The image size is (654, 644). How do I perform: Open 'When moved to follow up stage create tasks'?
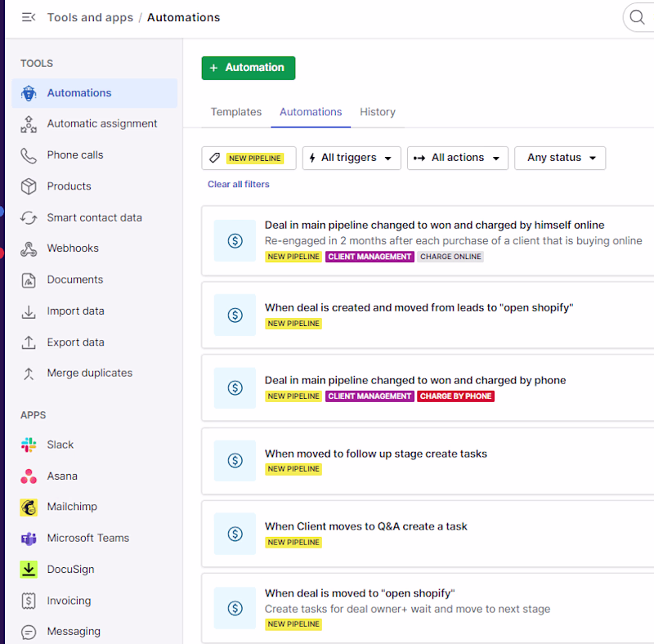376,454
